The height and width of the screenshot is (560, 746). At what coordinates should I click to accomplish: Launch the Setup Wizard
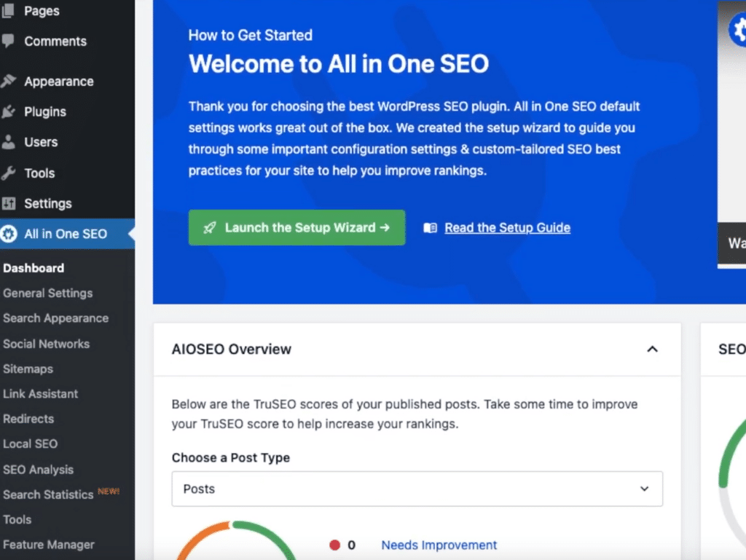(x=297, y=228)
